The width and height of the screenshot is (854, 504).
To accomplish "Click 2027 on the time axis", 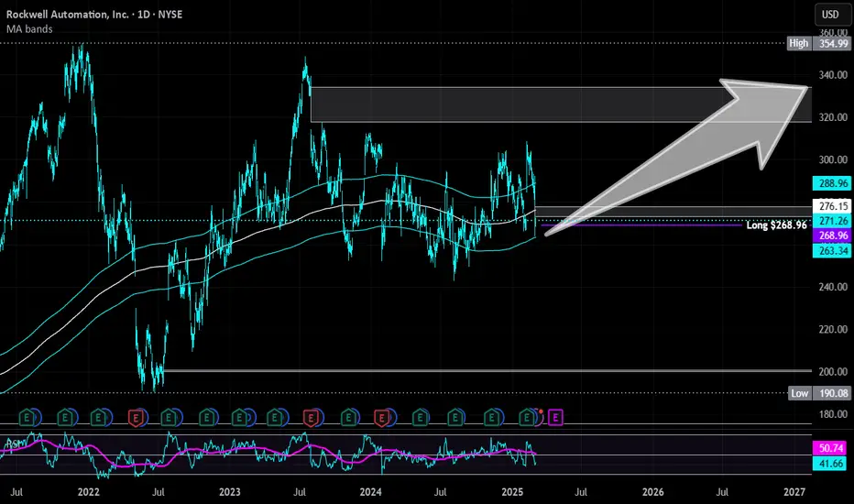I will tap(794, 492).
